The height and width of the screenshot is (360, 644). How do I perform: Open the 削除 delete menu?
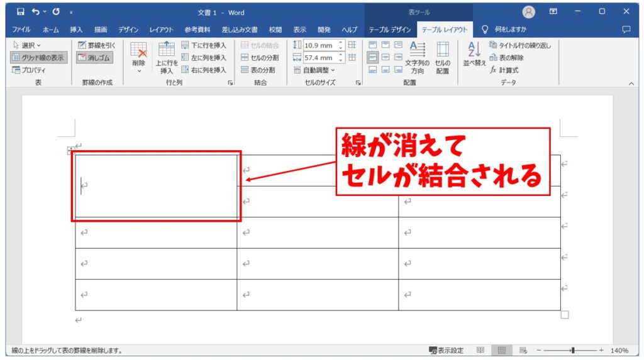point(139,57)
